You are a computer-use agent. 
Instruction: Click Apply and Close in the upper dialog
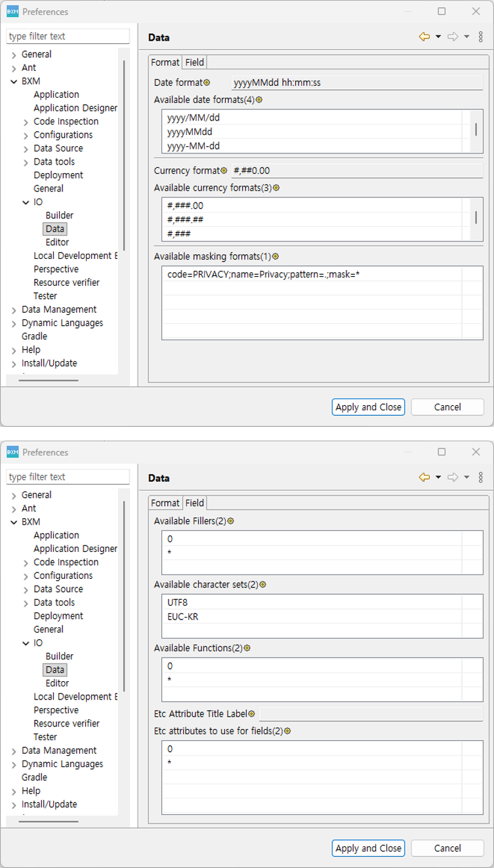tap(368, 407)
